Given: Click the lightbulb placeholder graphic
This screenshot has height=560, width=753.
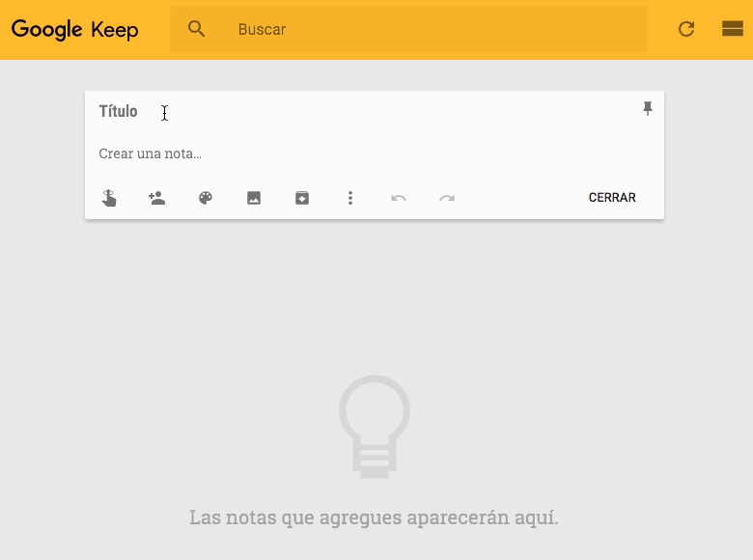Looking at the screenshot, I should [375, 426].
